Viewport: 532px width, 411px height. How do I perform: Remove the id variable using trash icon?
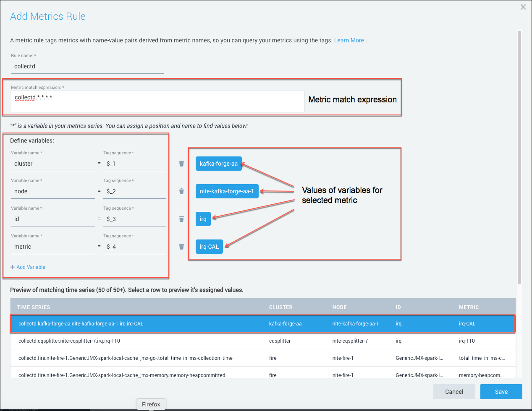click(181, 219)
